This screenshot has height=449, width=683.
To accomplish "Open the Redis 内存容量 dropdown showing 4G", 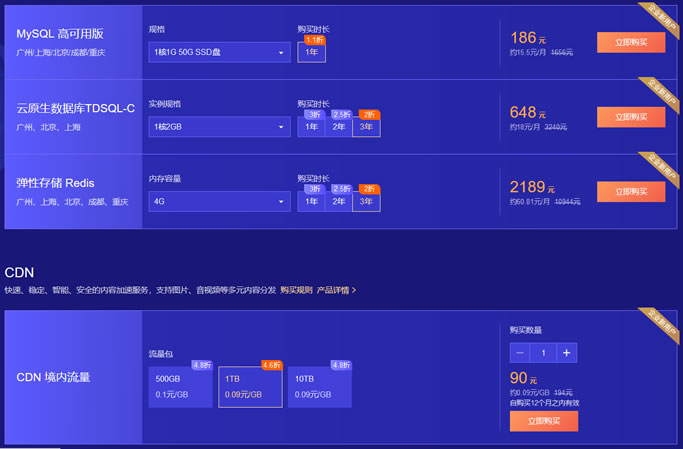I will pyautogui.click(x=219, y=202).
